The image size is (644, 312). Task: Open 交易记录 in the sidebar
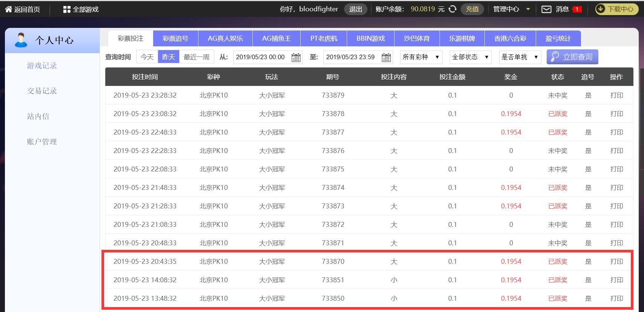tap(42, 91)
